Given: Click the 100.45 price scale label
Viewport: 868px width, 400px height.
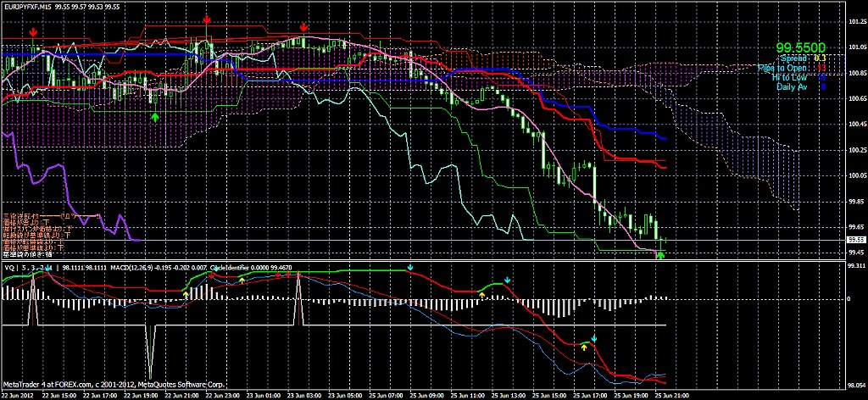Looking at the screenshot, I should click(x=856, y=124).
